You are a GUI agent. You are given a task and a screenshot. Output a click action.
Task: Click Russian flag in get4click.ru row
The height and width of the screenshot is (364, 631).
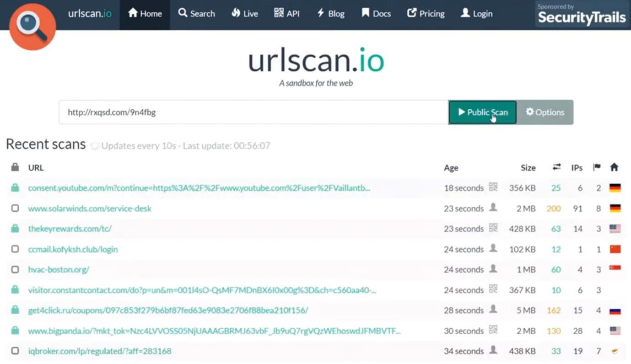[615, 311]
